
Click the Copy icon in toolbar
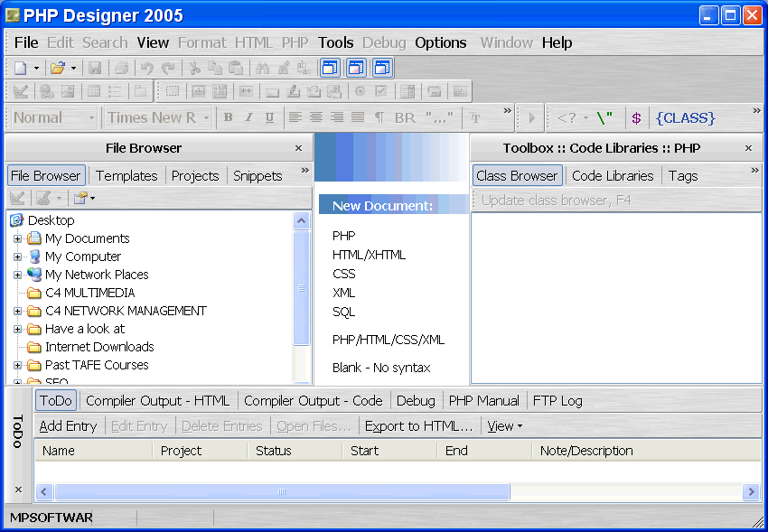tap(214, 68)
